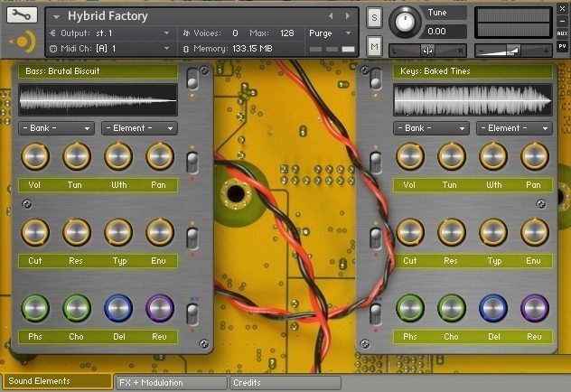Screen dimensions: 571x392
Task: Click the master Tune knob
Action: pyautogui.click(x=407, y=20)
